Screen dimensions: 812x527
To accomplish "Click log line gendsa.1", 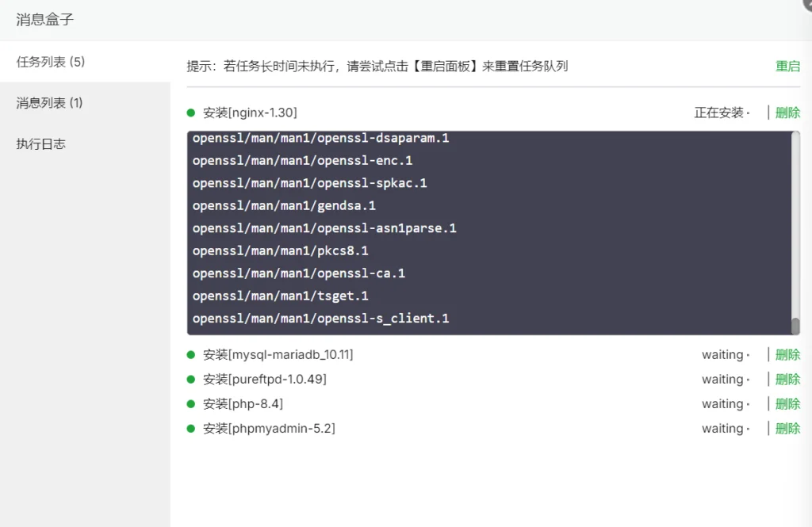I will coord(284,205).
